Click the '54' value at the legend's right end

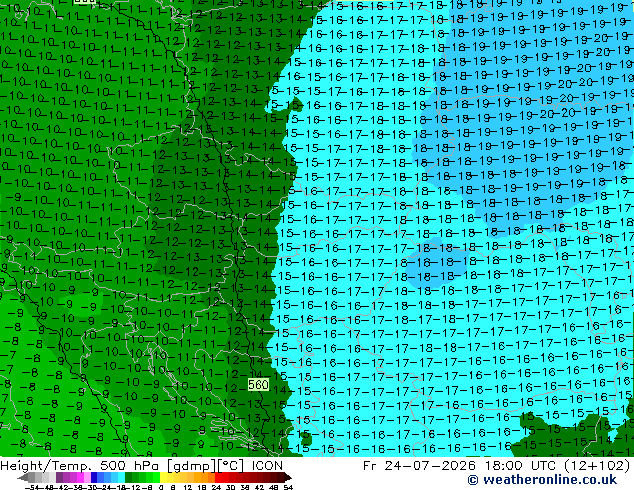288,487
